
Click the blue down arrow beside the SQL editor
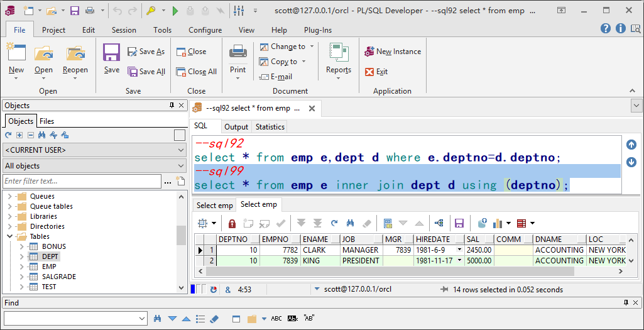pos(631,162)
